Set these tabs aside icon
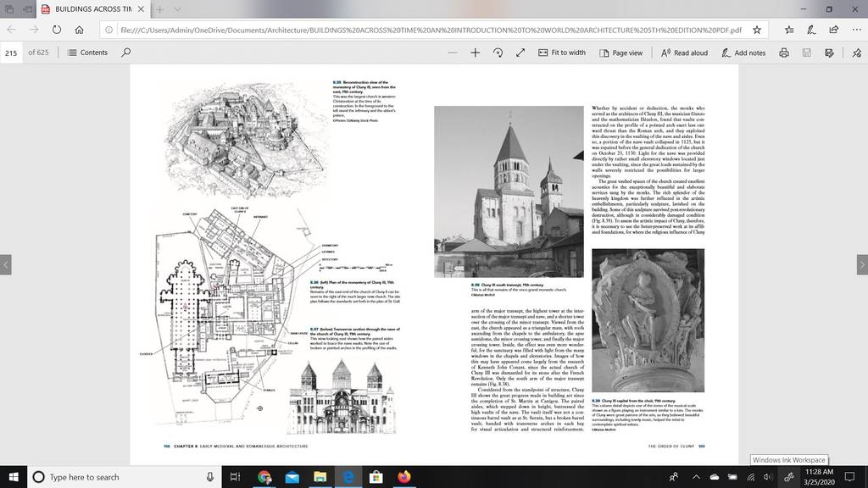Image resolution: width=868 pixels, height=488 pixels. pos(28,9)
